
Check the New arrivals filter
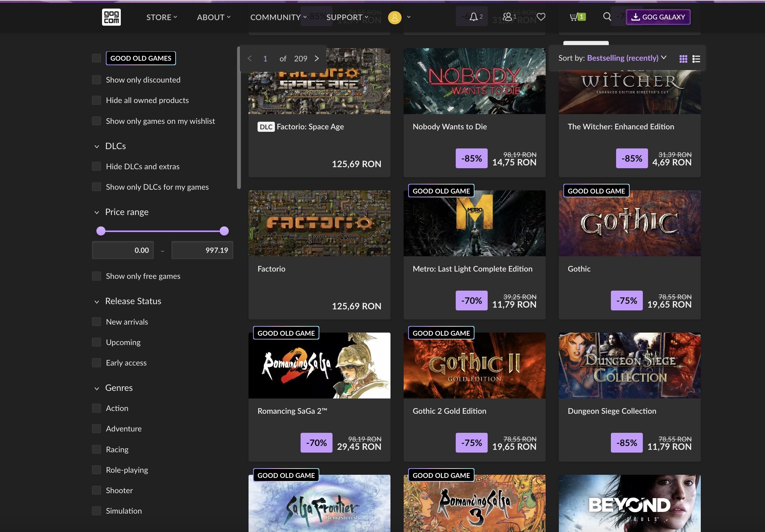coord(96,322)
